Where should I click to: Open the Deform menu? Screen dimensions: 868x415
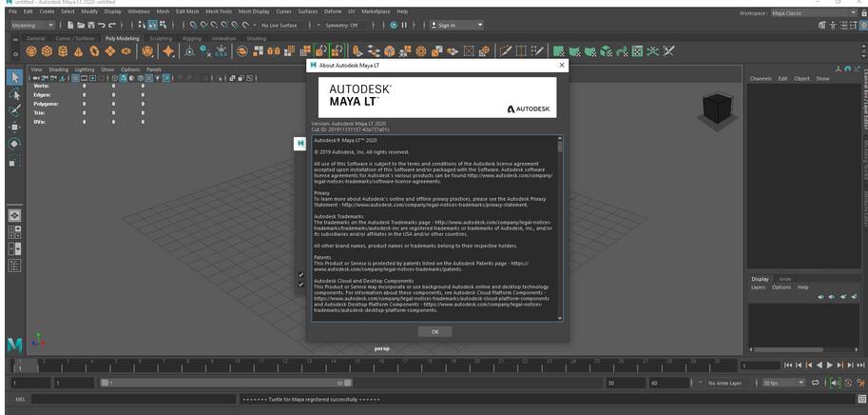pyautogui.click(x=333, y=11)
